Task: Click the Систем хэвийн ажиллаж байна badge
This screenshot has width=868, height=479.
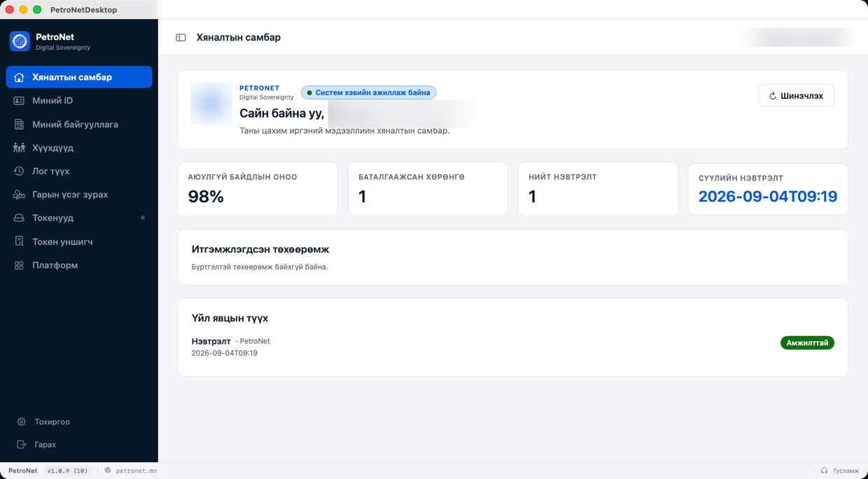Action: (x=369, y=92)
